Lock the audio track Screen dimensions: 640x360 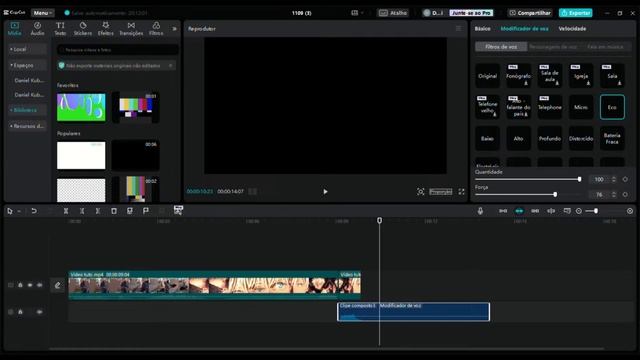pyautogui.click(x=20, y=312)
